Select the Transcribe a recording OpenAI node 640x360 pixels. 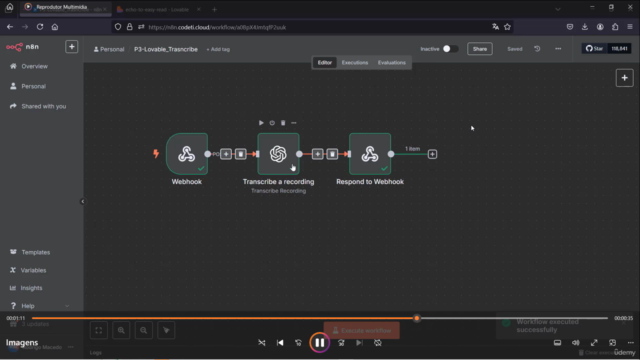pyautogui.click(x=278, y=154)
